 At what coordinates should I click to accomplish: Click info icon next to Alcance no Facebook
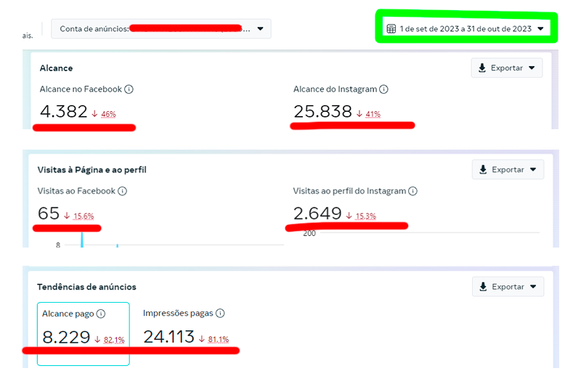click(129, 89)
